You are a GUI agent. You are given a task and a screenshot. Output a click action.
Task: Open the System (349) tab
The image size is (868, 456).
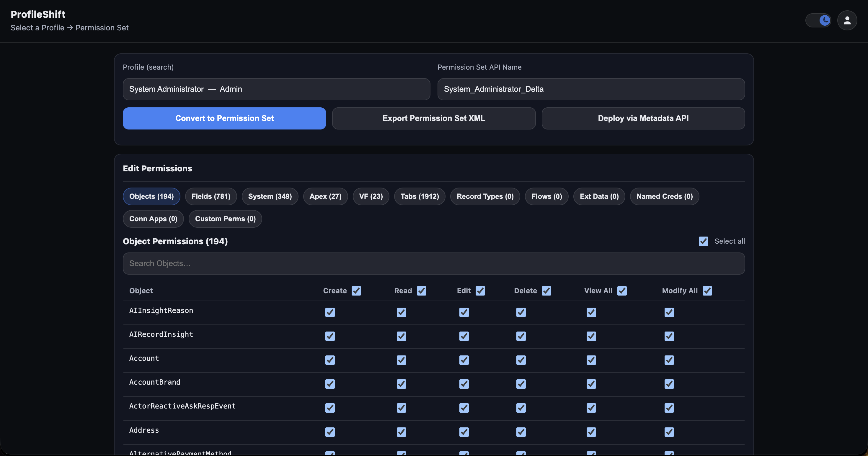click(270, 196)
